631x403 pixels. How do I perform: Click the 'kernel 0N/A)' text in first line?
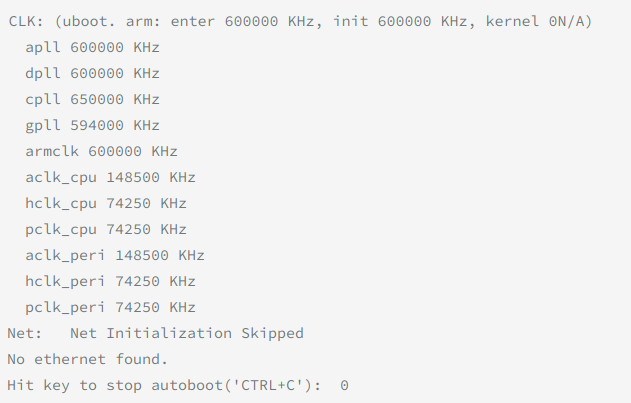539,21
